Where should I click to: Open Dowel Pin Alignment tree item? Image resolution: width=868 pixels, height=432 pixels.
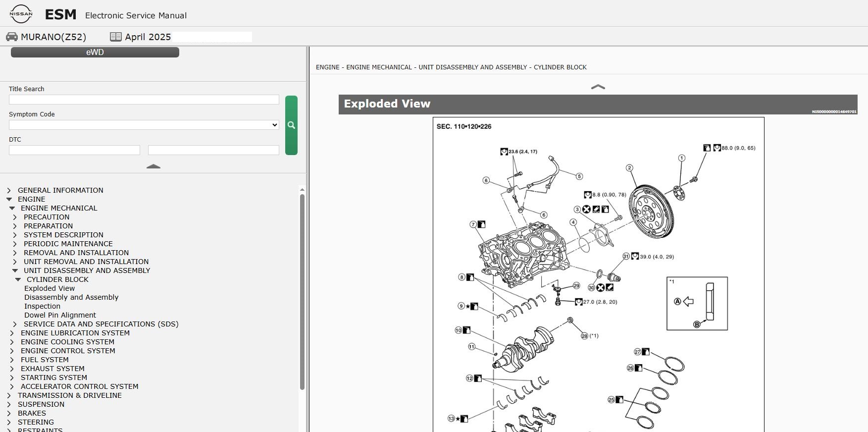[60, 315]
